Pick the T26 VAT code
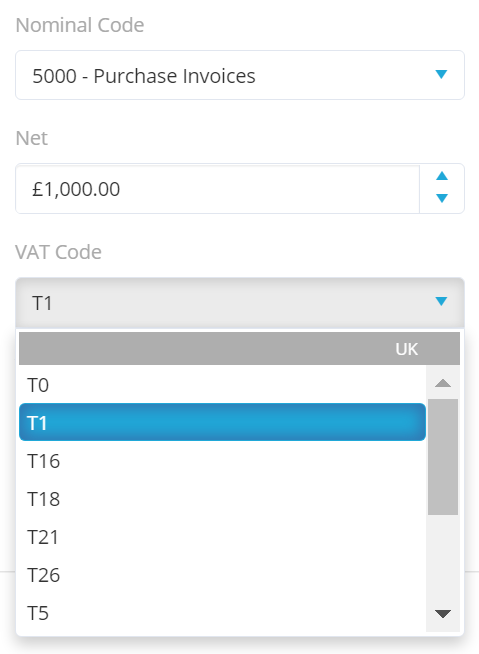The image size is (479, 654). pos(222,575)
